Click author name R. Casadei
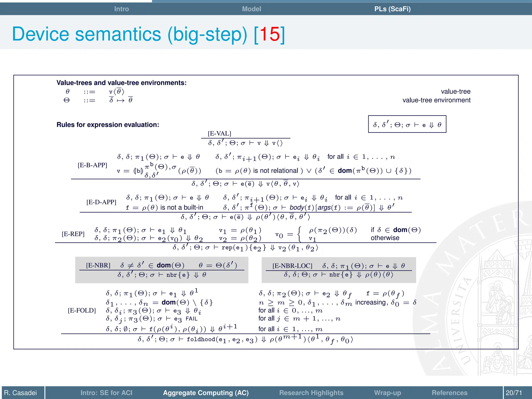532x399 pixels. [x=21, y=393]
